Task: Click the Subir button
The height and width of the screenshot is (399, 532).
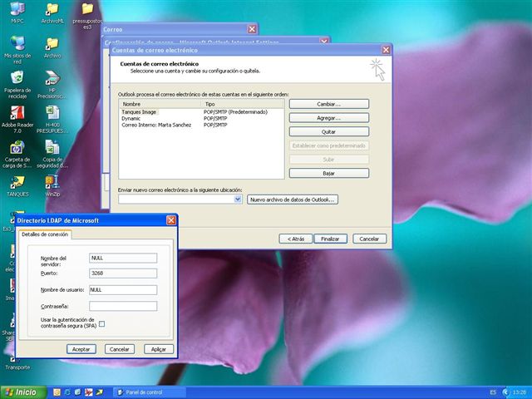Action: (329, 160)
